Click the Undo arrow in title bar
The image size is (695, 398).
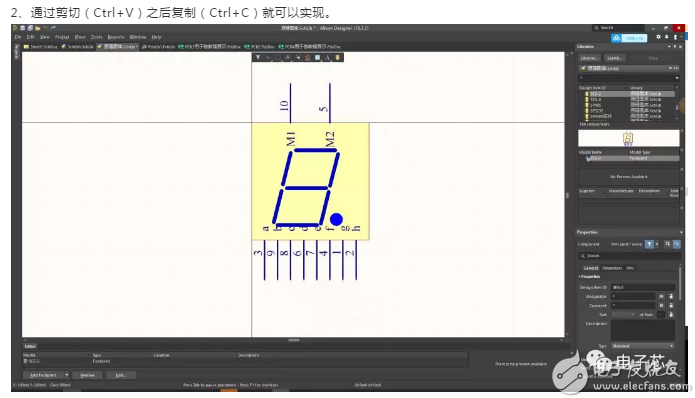pos(46,28)
